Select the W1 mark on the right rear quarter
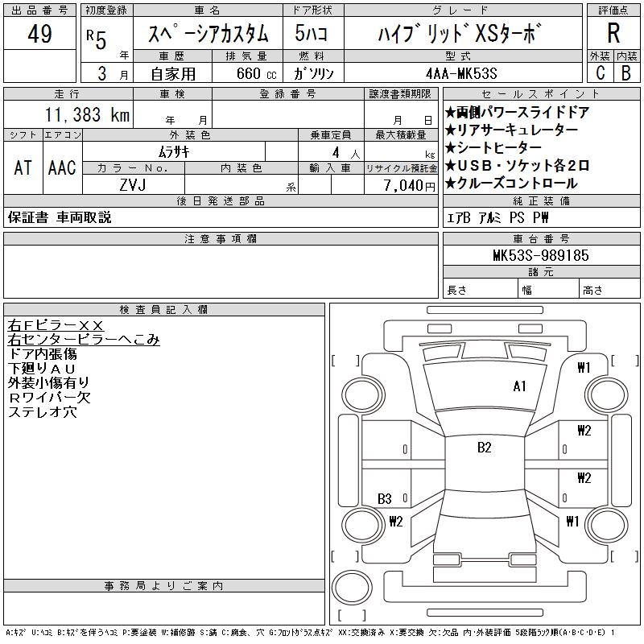 click(x=572, y=521)
